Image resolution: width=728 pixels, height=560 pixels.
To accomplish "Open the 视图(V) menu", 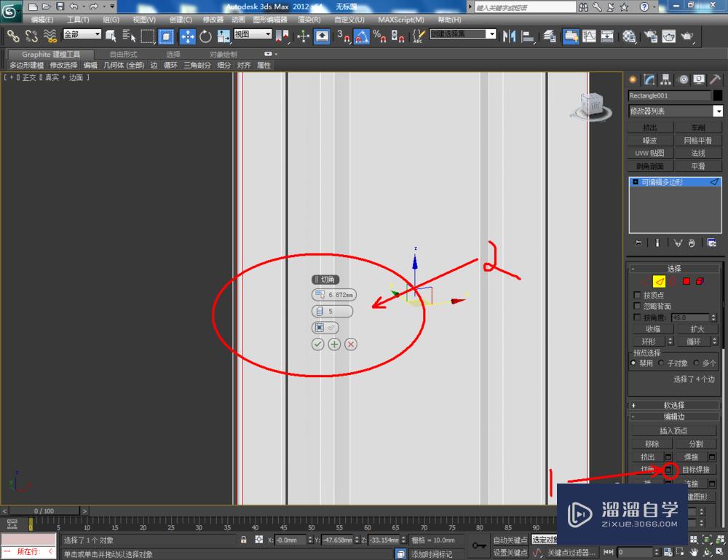I will (144, 20).
